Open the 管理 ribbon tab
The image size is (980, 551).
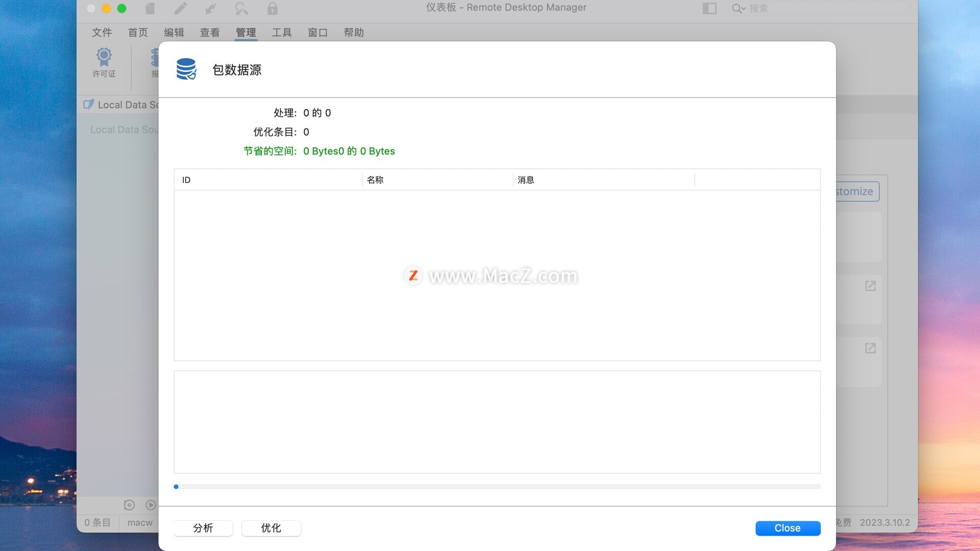tap(246, 33)
